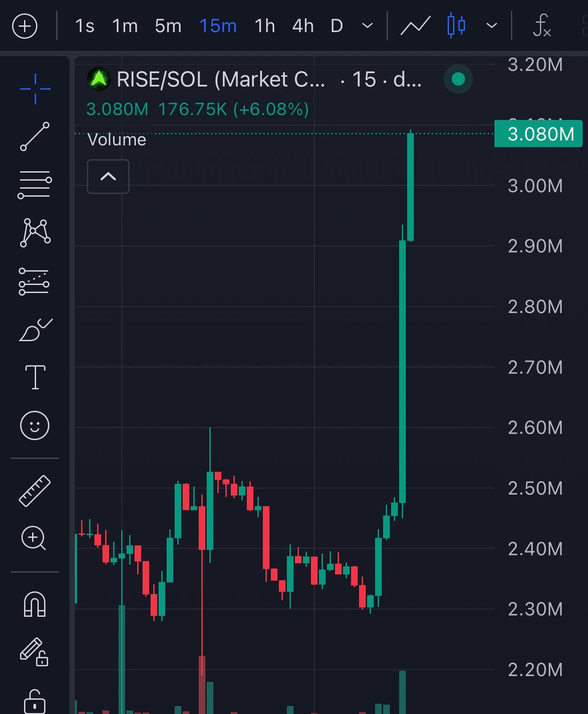Open the emoji icons tool

coord(35,425)
